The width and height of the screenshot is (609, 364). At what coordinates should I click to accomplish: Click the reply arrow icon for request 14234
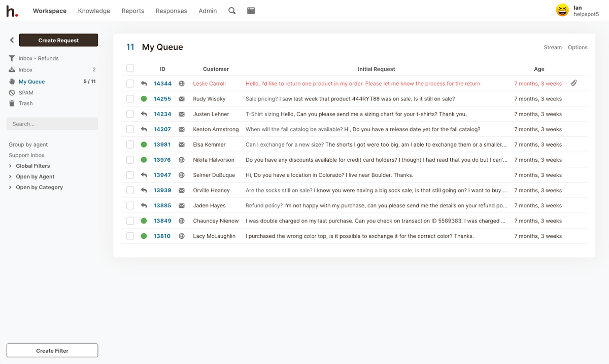coord(144,114)
